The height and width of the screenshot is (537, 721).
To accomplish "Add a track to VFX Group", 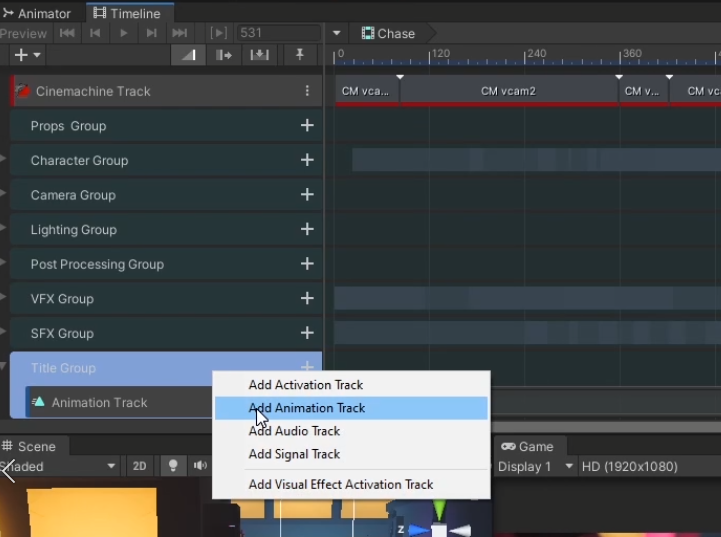I will pos(307,299).
